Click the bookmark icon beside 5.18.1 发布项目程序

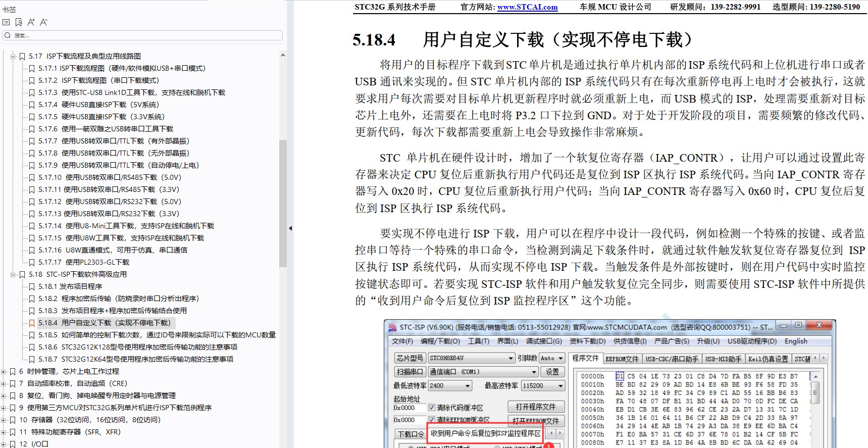point(32,287)
